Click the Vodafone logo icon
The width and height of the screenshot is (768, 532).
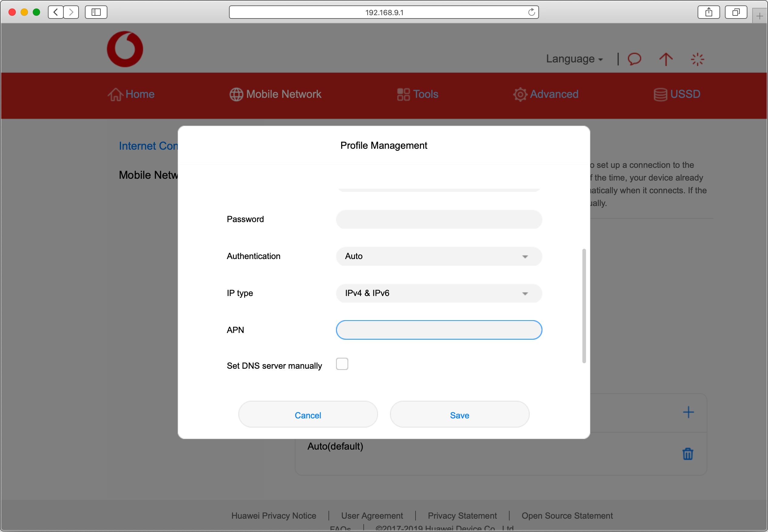coord(125,49)
